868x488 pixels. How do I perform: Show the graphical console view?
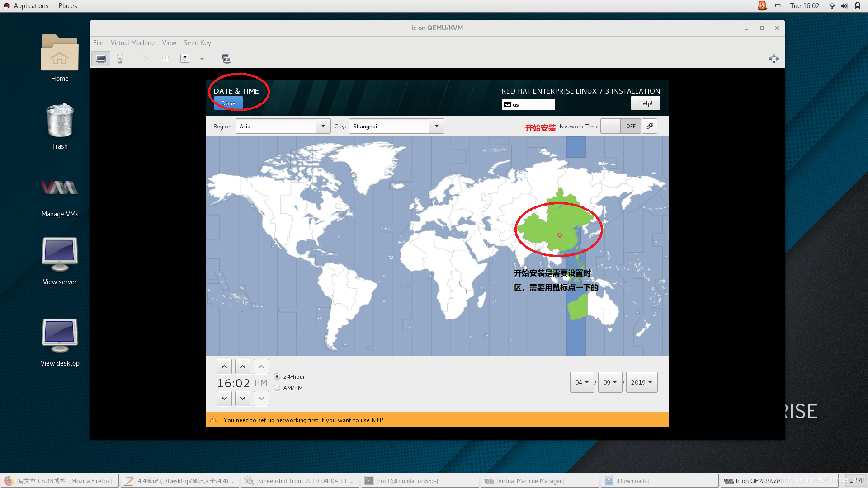(x=101, y=59)
